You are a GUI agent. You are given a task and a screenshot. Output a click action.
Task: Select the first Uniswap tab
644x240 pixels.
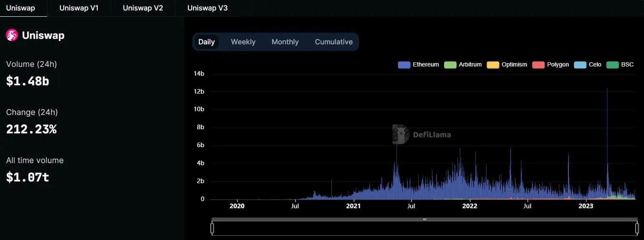tap(20, 8)
